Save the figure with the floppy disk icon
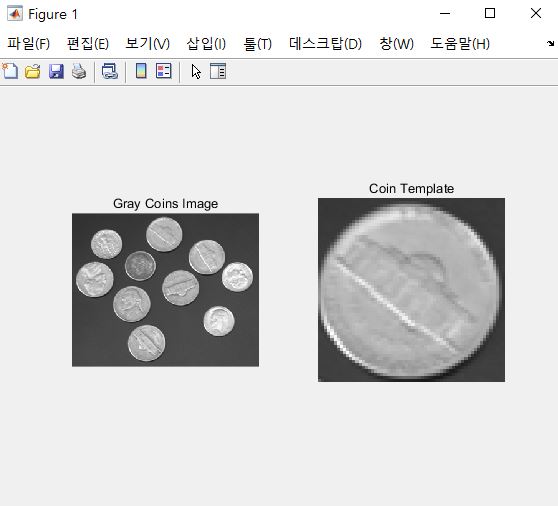558x506 pixels. 56,72
